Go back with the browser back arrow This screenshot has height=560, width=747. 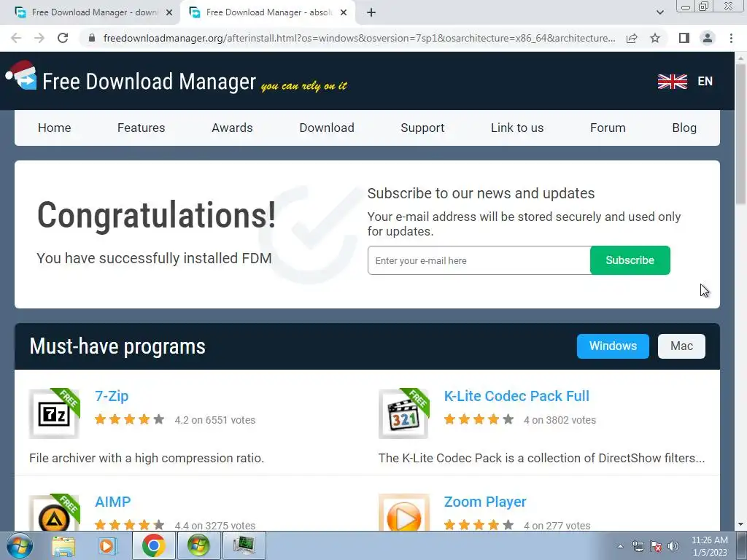pyautogui.click(x=16, y=38)
